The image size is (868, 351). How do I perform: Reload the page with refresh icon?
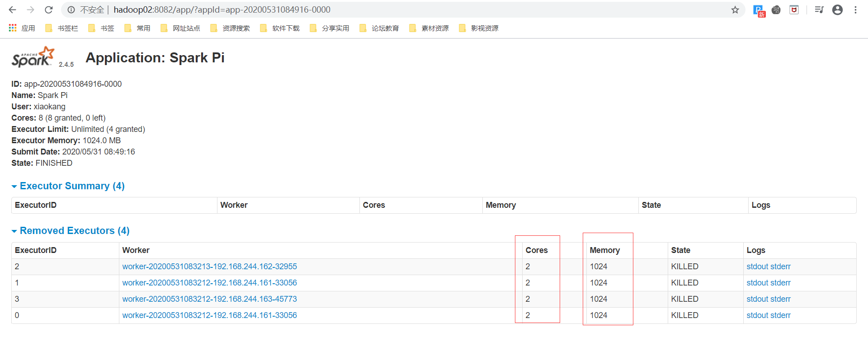49,9
